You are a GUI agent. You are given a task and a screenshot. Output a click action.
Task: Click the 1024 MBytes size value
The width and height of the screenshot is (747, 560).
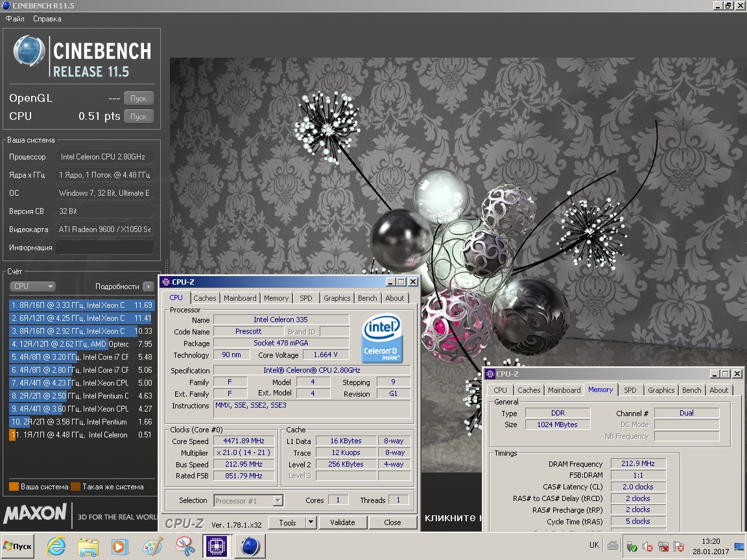click(x=558, y=425)
